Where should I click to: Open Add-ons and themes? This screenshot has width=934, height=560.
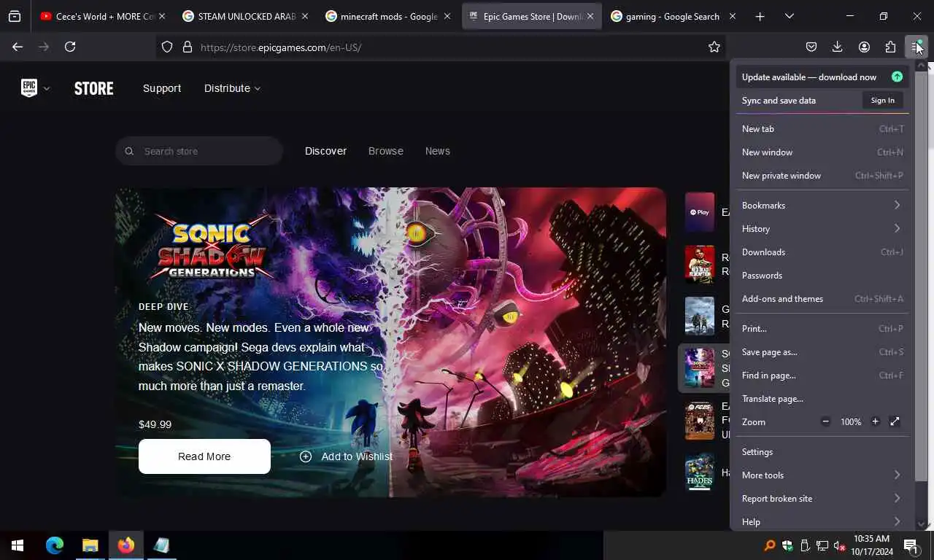pyautogui.click(x=822, y=298)
